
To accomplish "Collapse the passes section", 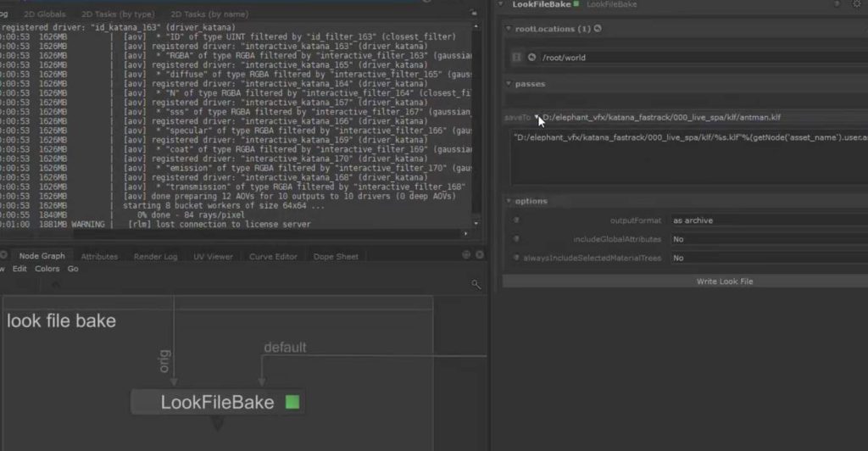I will click(x=509, y=84).
